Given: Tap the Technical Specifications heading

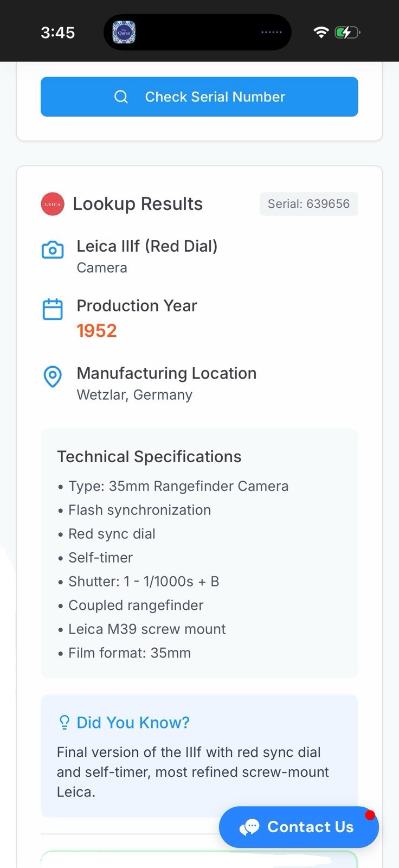Looking at the screenshot, I should tap(149, 457).
